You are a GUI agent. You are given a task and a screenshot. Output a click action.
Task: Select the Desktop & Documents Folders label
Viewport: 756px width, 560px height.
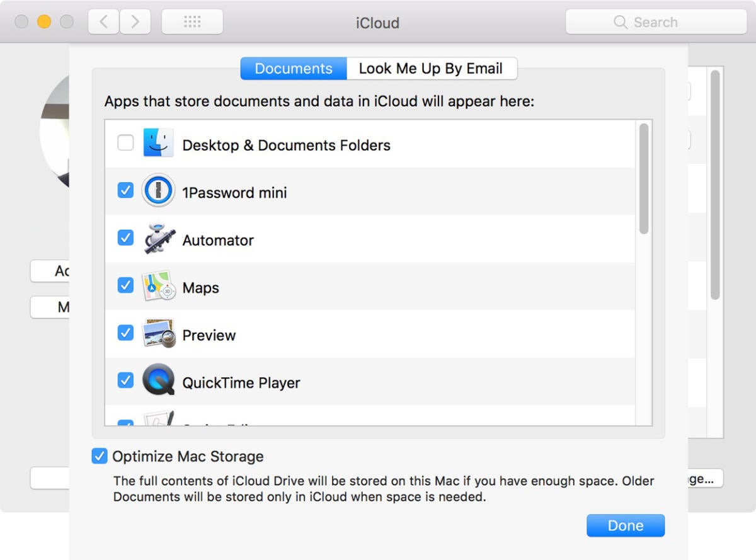click(x=287, y=146)
